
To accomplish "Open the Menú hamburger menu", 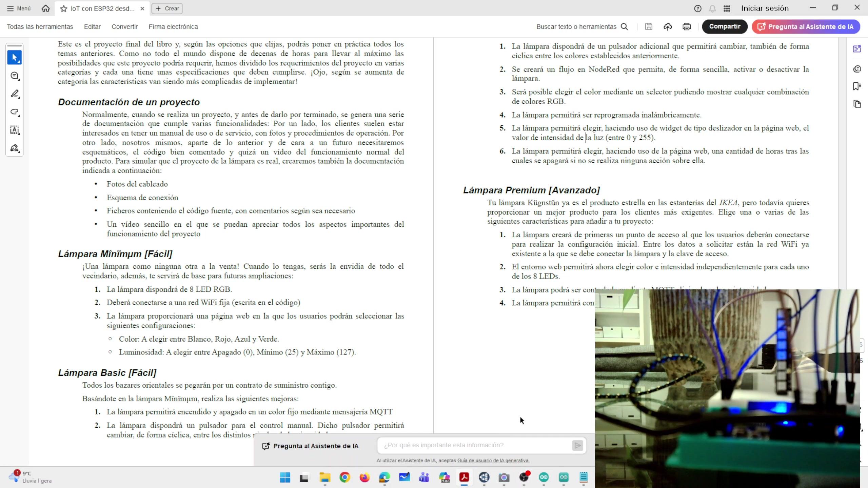I will 19,8.
